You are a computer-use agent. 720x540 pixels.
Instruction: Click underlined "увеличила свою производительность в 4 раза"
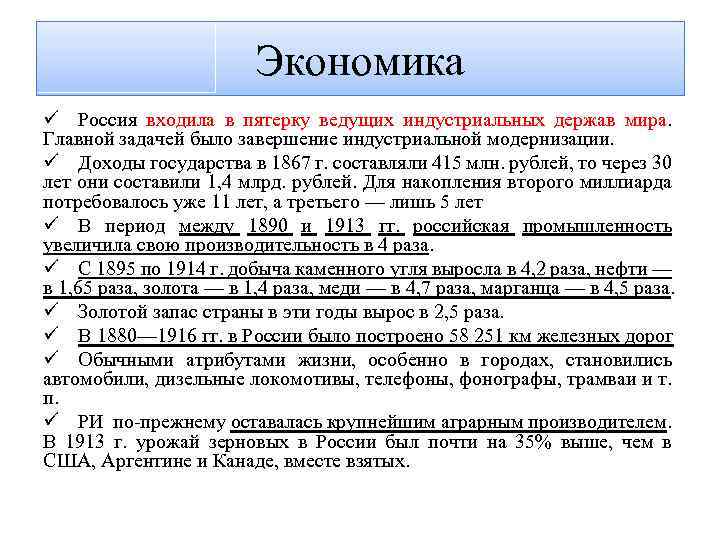click(236, 246)
